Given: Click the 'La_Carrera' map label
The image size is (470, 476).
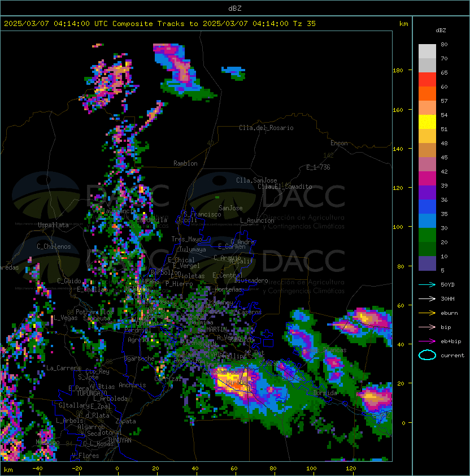Looking at the screenshot, I should pos(64,368).
